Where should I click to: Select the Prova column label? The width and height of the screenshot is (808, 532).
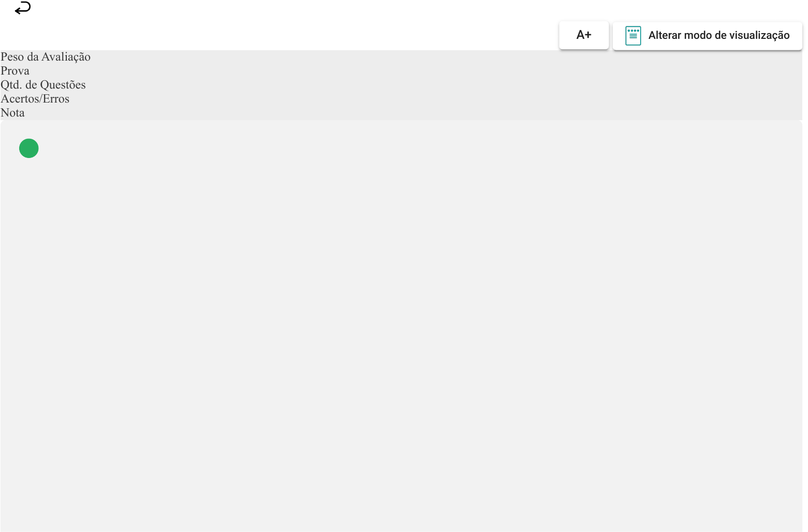pyautogui.click(x=15, y=71)
